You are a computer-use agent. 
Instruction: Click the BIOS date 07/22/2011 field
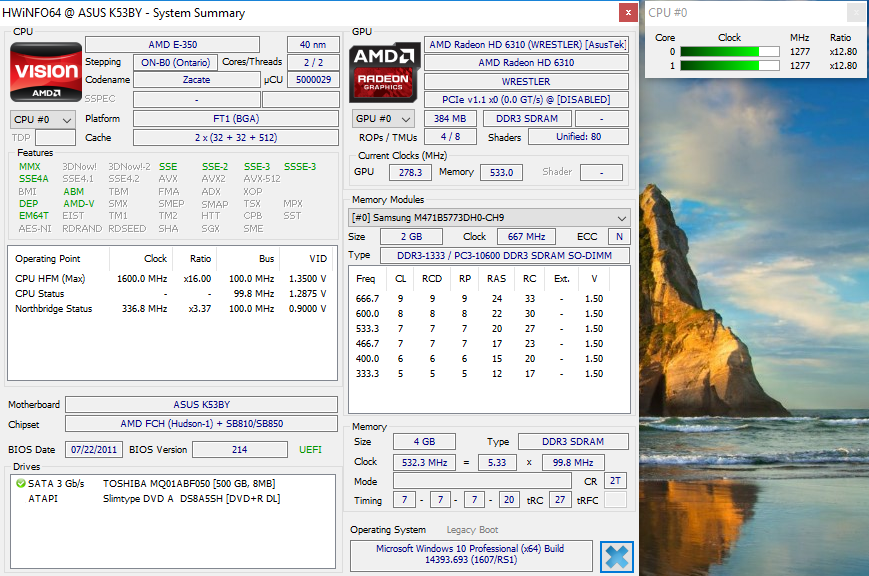pos(94,450)
